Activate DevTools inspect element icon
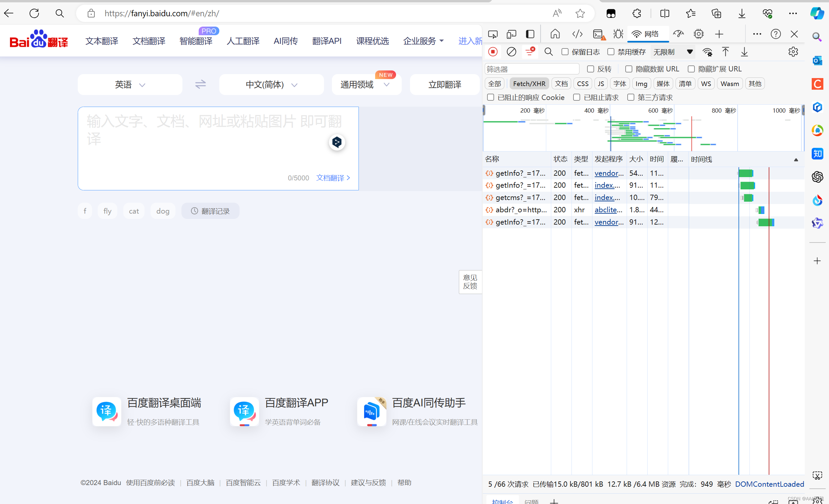829x504 pixels. point(492,34)
